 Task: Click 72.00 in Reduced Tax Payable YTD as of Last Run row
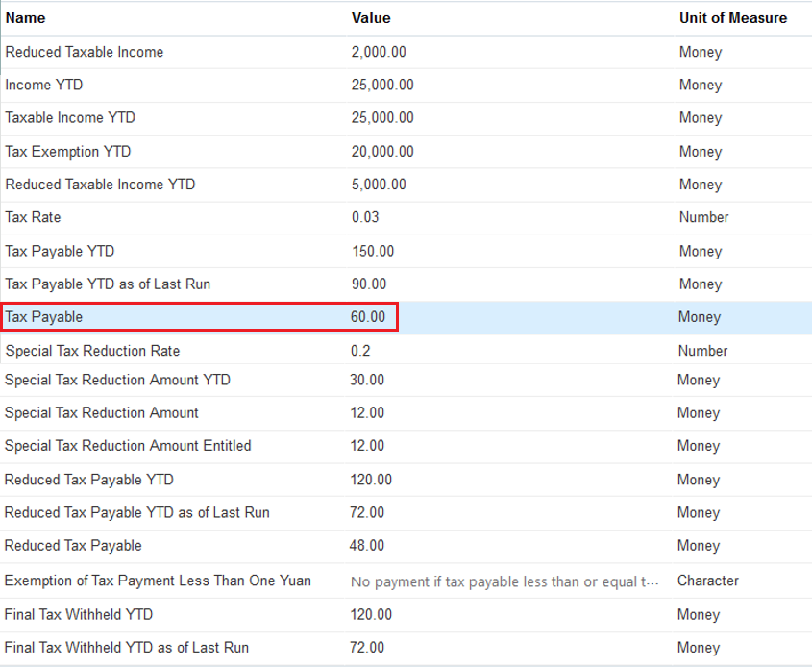click(367, 512)
